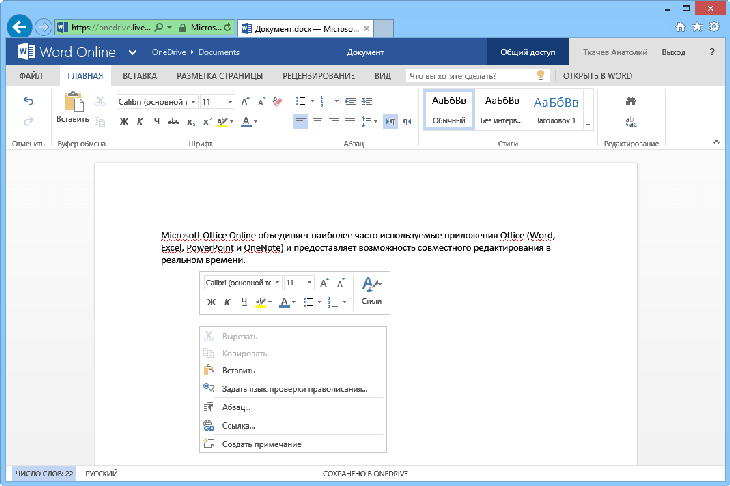Toggle Underline (Ч) in ribbon
Viewport: 730px width, 486px height.
coord(156,122)
